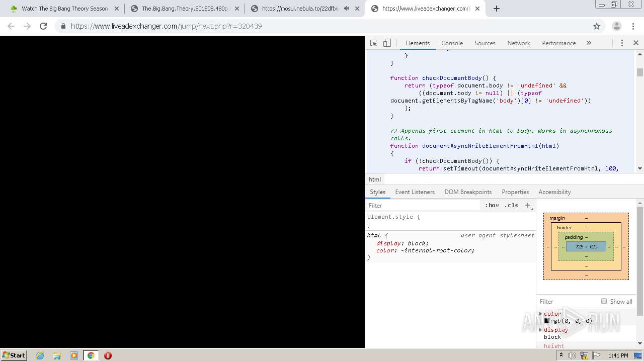Click the site info lock icon
The height and width of the screenshot is (362, 644).
pyautogui.click(x=63, y=26)
